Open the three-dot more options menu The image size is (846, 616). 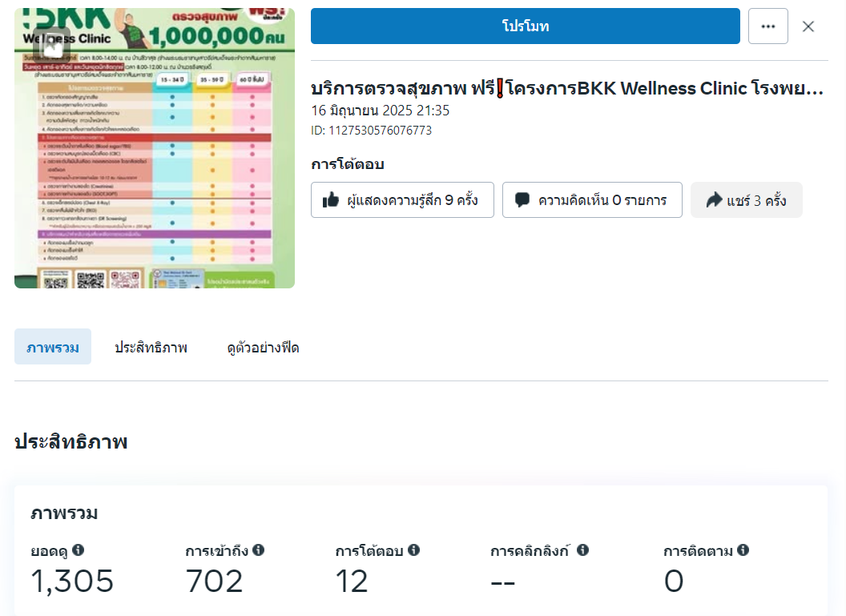(x=767, y=26)
